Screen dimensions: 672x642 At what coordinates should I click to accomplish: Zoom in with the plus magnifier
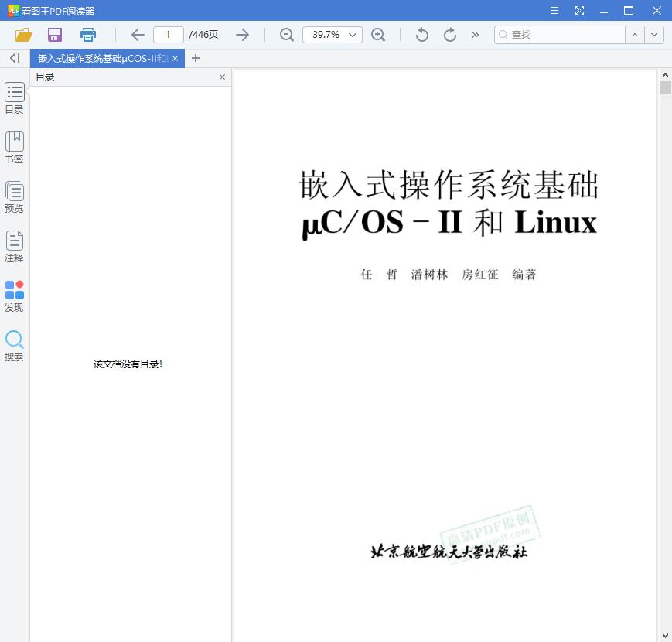click(378, 35)
